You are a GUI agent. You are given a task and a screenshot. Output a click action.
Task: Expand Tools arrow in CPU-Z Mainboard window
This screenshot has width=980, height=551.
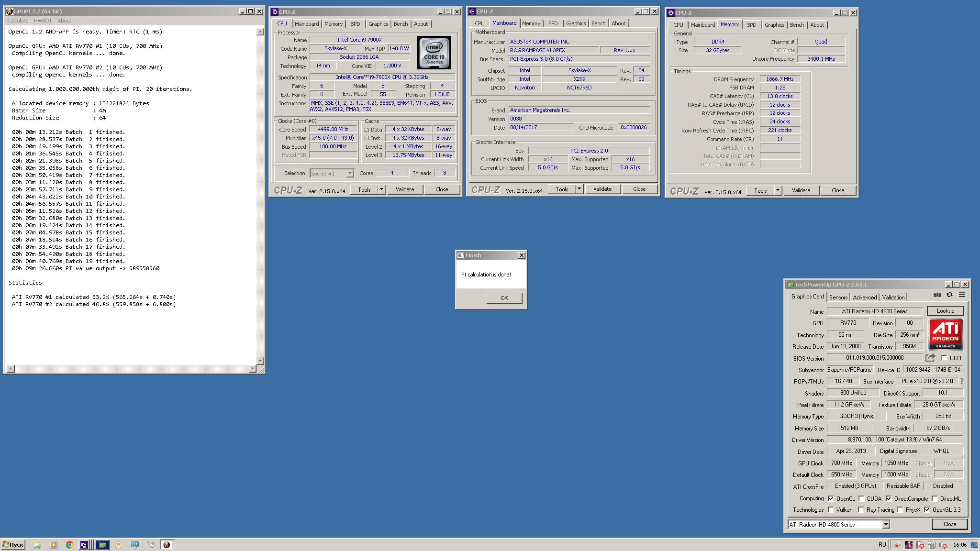(x=579, y=189)
